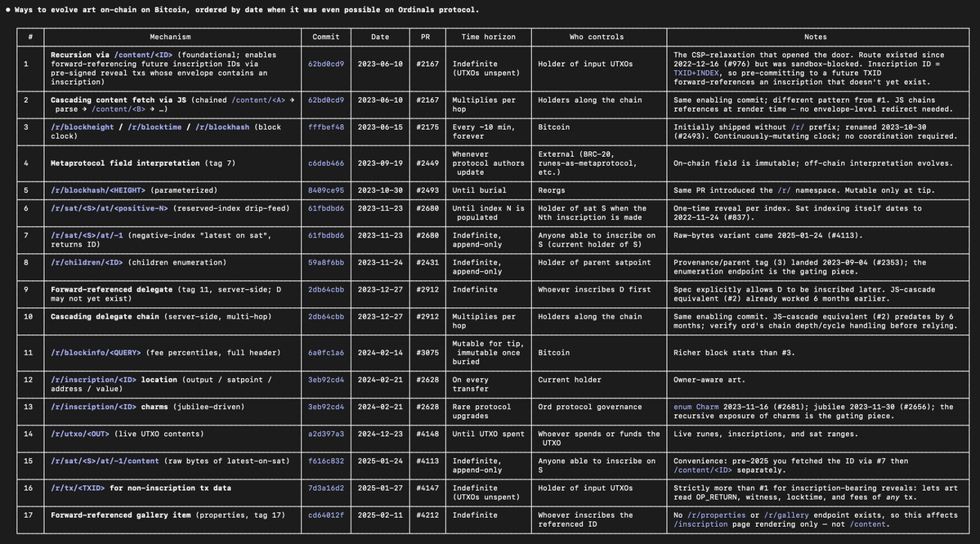Click 'Richer block stats than #3.' note
Viewport: 980px width, 544px height.
pos(734,353)
